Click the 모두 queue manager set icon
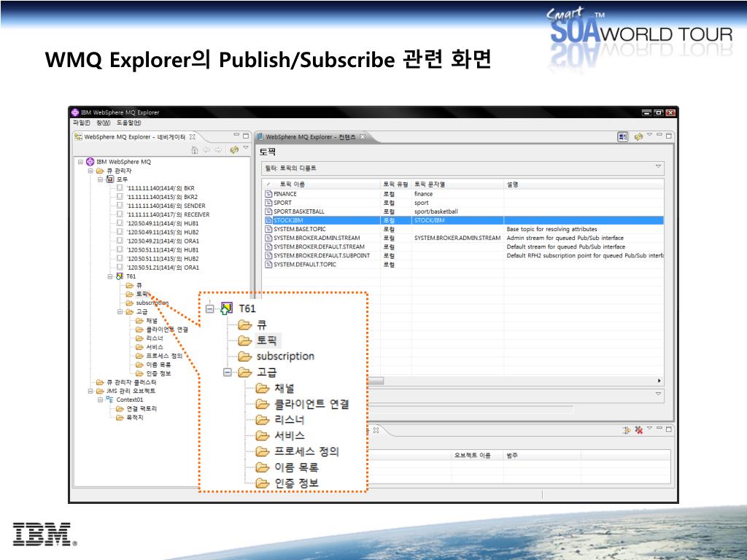 (x=110, y=179)
